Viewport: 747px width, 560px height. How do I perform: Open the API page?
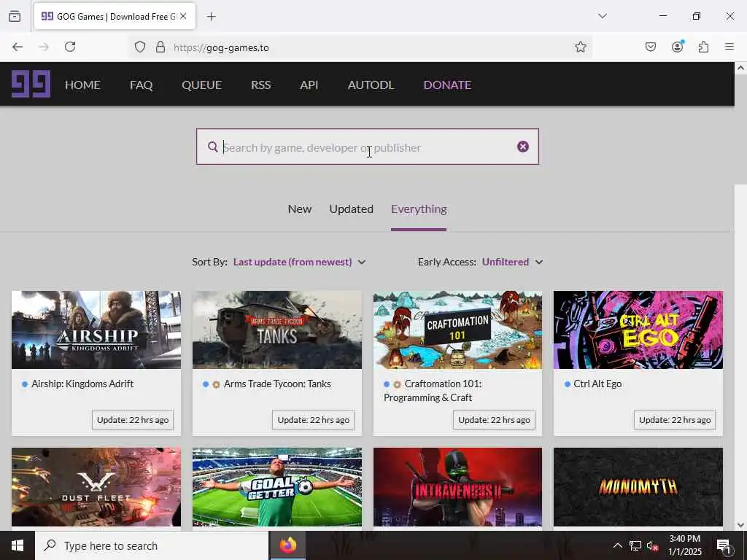pyautogui.click(x=309, y=85)
